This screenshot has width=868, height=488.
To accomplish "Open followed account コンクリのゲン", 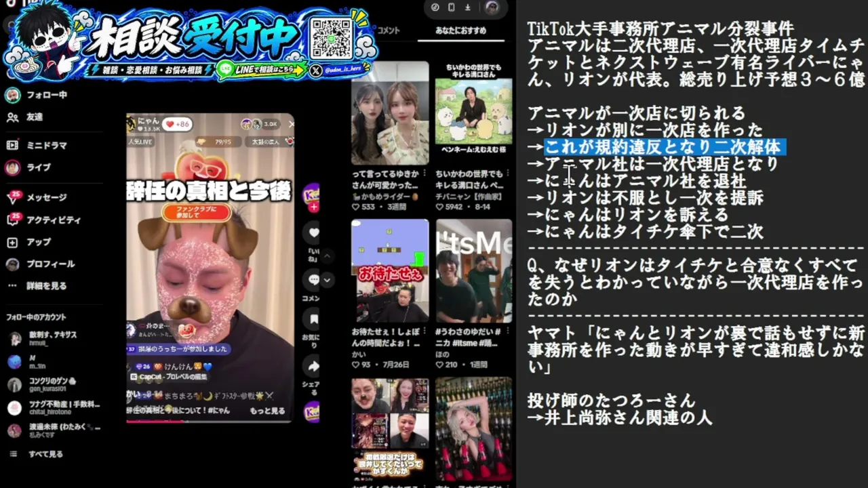I will tap(42, 384).
